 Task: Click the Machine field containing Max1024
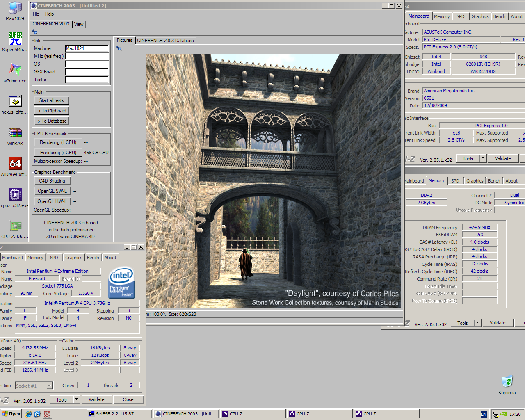87,48
